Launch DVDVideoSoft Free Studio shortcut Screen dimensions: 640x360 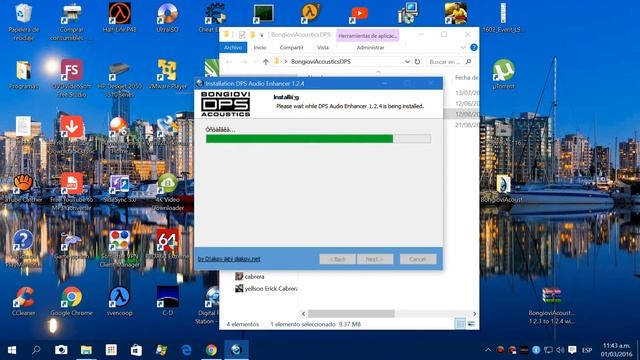tap(71, 78)
